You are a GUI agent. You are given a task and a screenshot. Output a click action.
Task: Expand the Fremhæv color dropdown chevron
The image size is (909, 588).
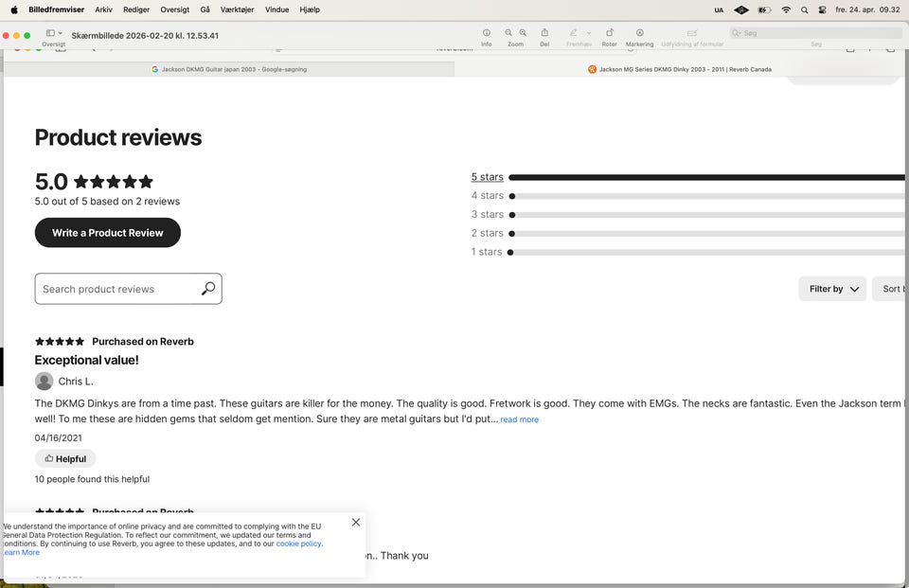[x=589, y=33]
